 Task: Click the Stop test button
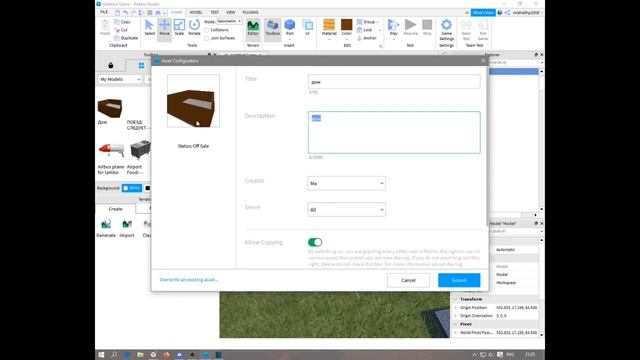tap(427, 28)
